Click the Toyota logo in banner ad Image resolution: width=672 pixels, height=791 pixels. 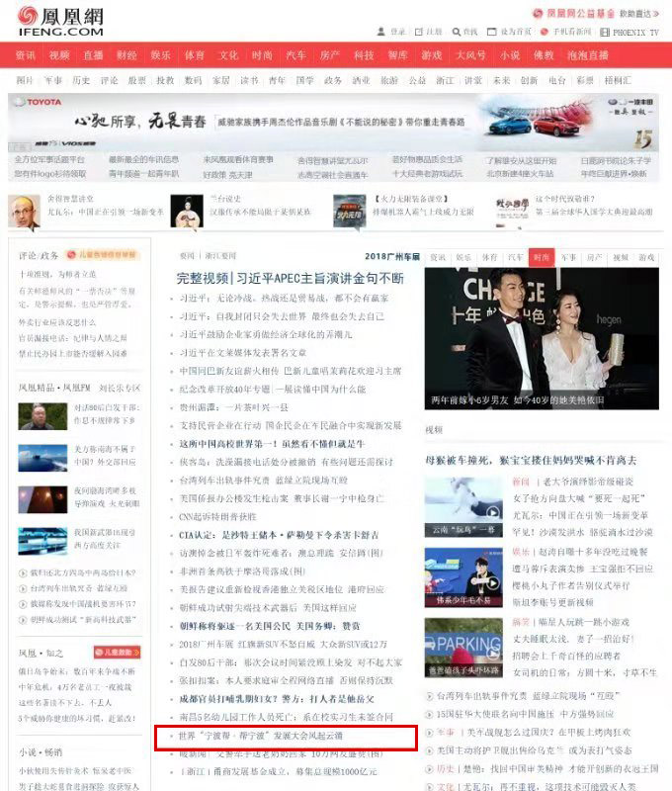pyautogui.click(x=38, y=103)
